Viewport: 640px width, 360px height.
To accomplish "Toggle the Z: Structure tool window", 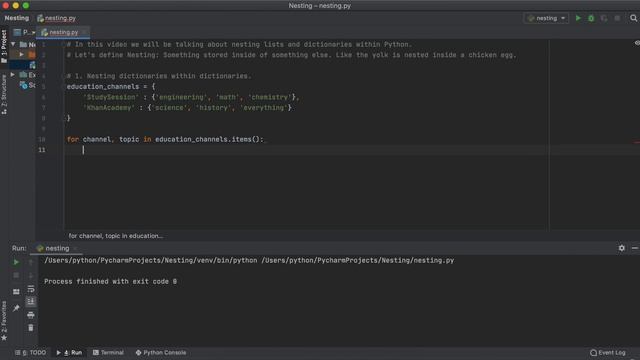I will (x=4, y=94).
